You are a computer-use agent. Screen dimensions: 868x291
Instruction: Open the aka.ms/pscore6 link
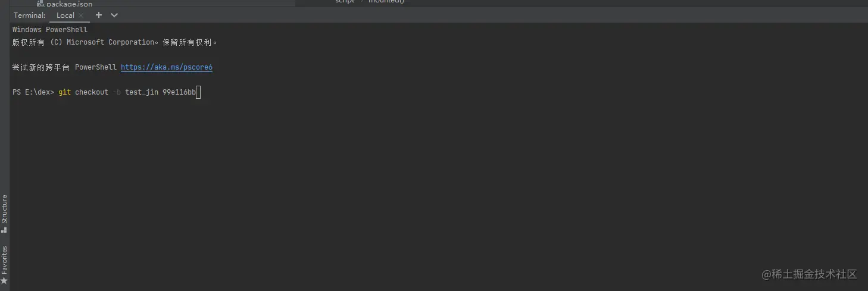(167, 67)
